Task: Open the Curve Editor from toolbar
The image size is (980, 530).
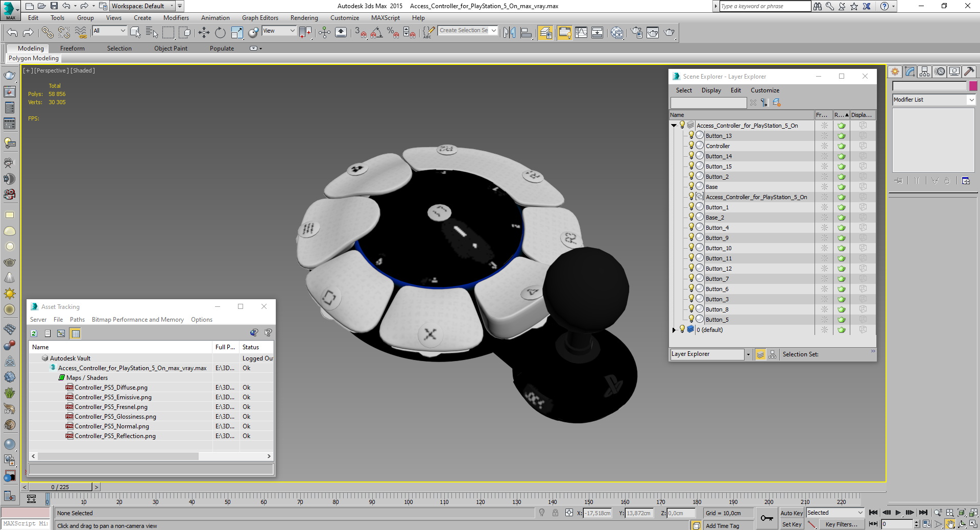Action: click(x=581, y=33)
